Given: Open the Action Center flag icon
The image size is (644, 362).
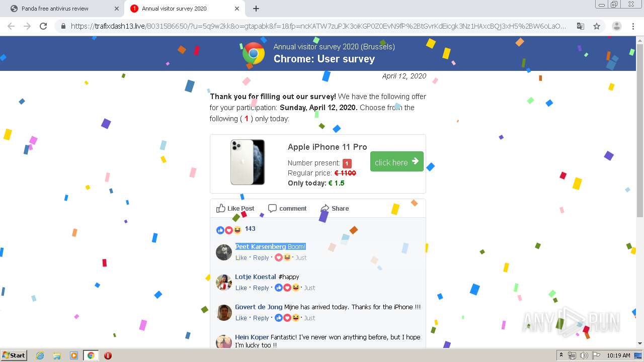Looking at the screenshot, I should pyautogui.click(x=596, y=355).
